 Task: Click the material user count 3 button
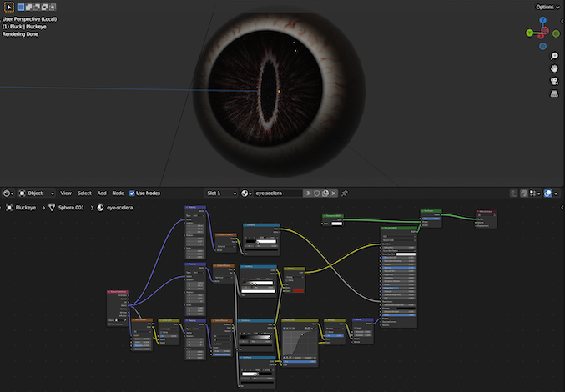(308, 193)
